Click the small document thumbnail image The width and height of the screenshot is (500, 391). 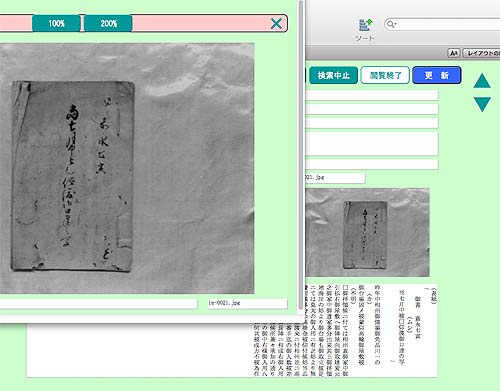click(x=367, y=232)
